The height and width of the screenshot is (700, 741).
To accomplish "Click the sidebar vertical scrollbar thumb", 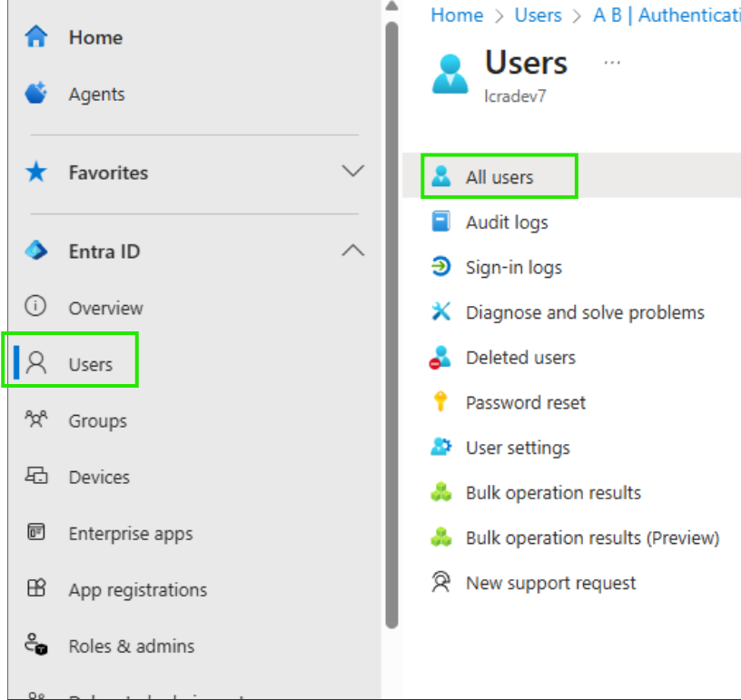I will (x=391, y=325).
